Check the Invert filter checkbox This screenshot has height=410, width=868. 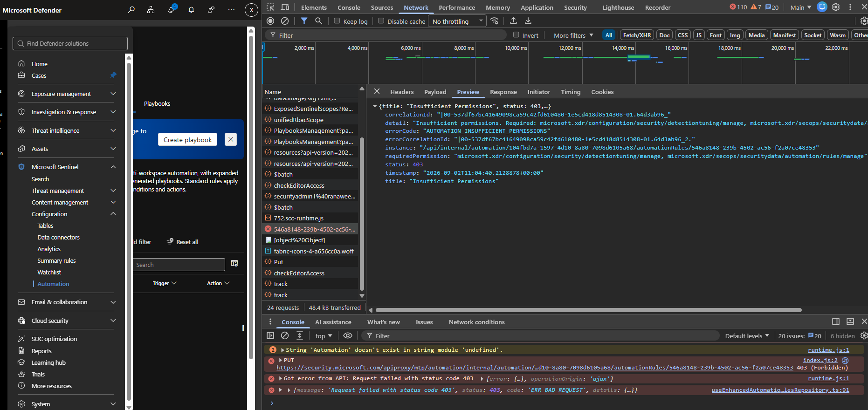point(516,35)
